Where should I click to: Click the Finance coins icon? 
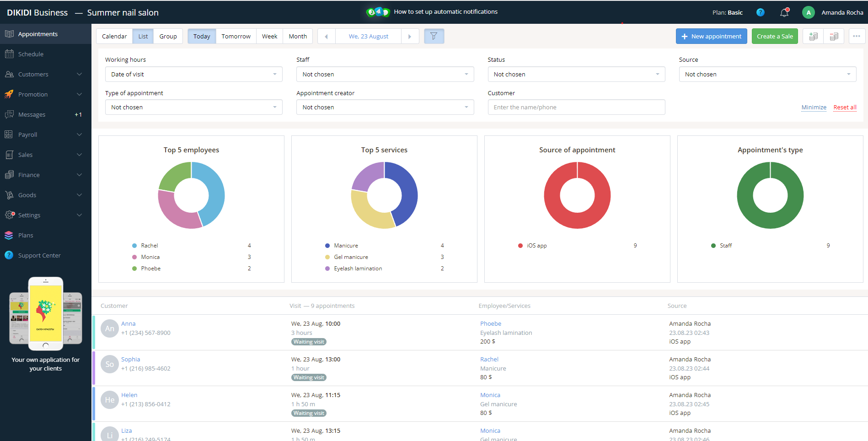(x=9, y=175)
